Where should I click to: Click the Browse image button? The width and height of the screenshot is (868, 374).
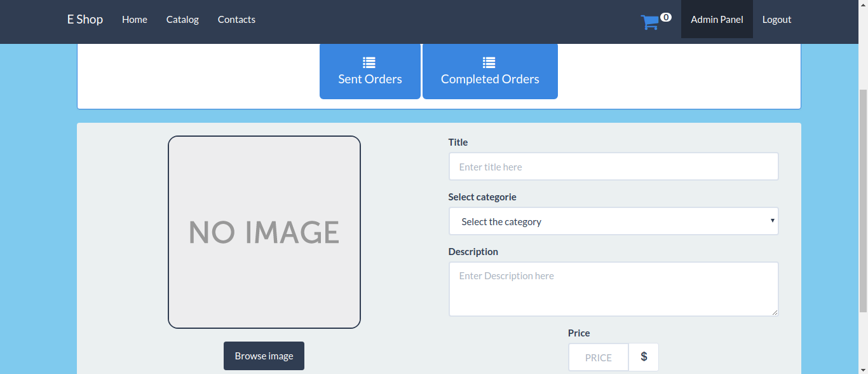(x=264, y=356)
